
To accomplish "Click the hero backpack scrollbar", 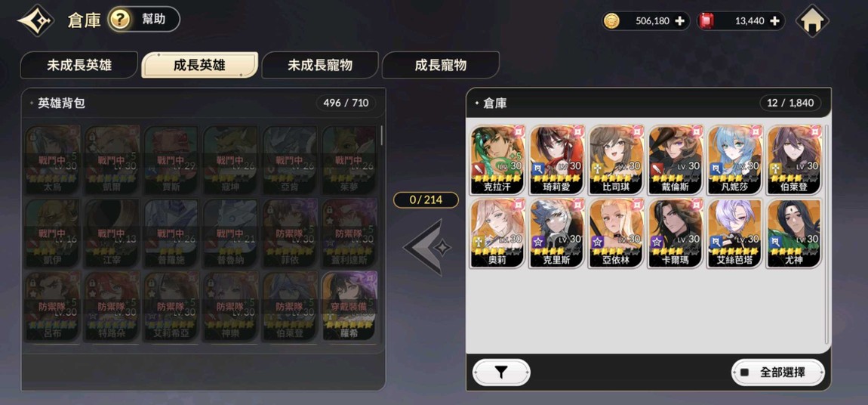I will (x=381, y=134).
